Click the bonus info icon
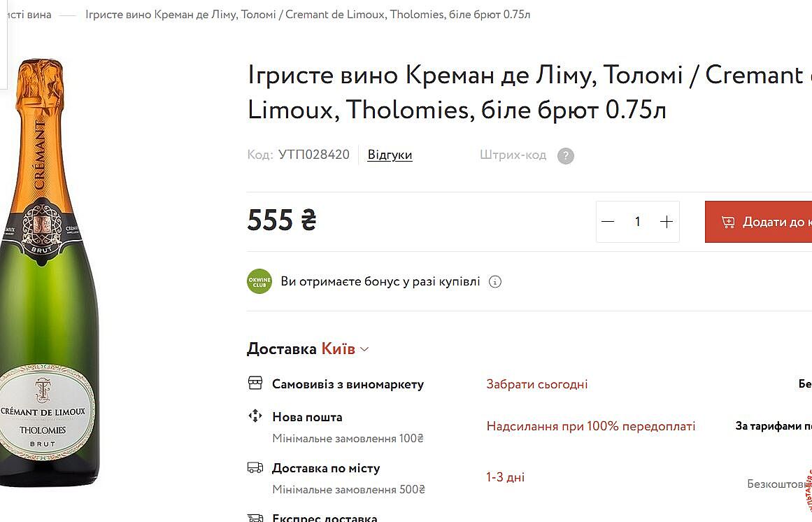The width and height of the screenshot is (812, 522). 495,282
